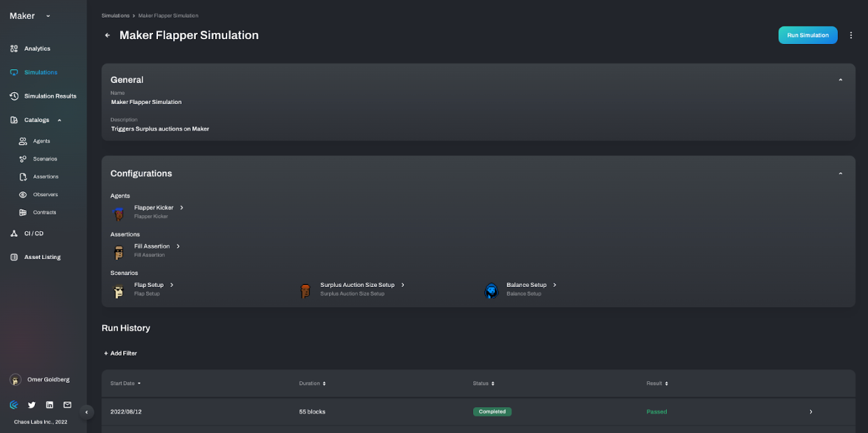Collapse the Catalogs submenu
Image resolution: width=868 pixels, height=433 pixels.
click(59, 120)
